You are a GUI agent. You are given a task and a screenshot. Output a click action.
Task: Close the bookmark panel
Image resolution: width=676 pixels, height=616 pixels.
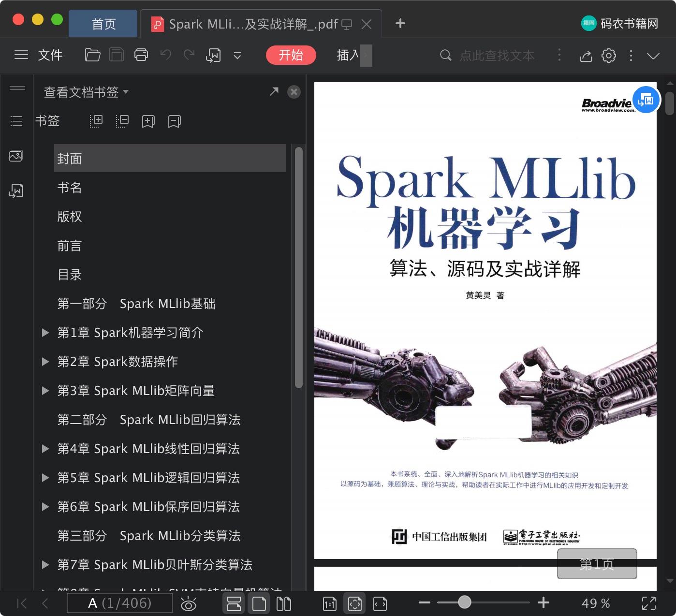pyautogui.click(x=294, y=92)
